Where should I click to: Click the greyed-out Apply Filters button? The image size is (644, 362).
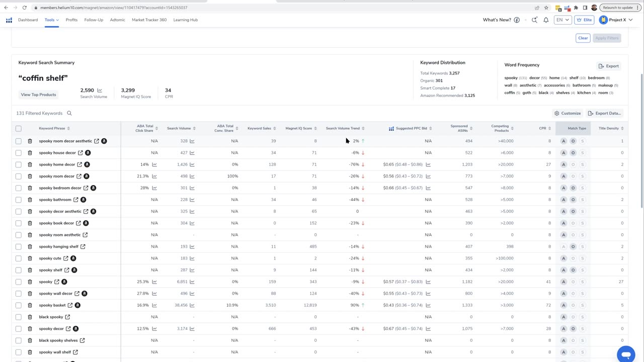[x=607, y=38]
